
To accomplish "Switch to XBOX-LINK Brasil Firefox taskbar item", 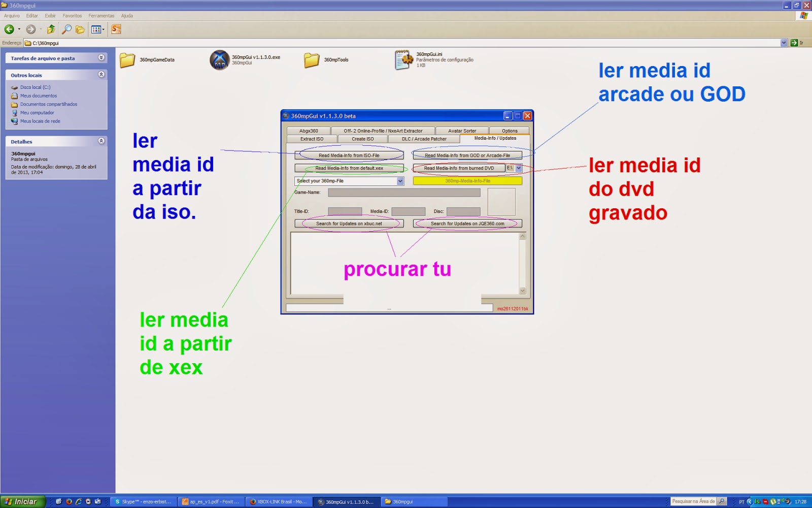I will [x=279, y=501].
